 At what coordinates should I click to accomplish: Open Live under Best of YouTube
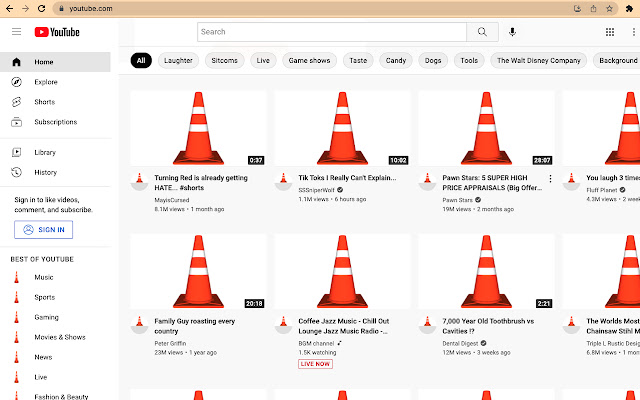(55, 378)
